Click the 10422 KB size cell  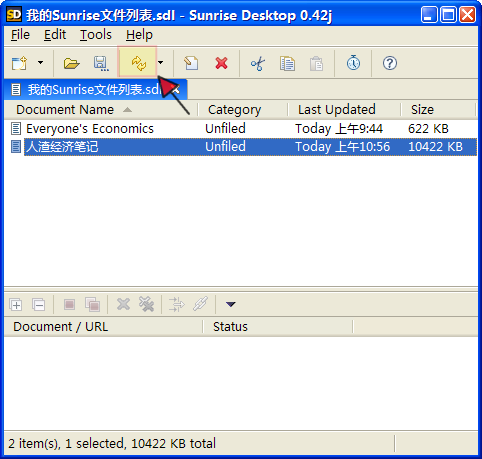(435, 147)
